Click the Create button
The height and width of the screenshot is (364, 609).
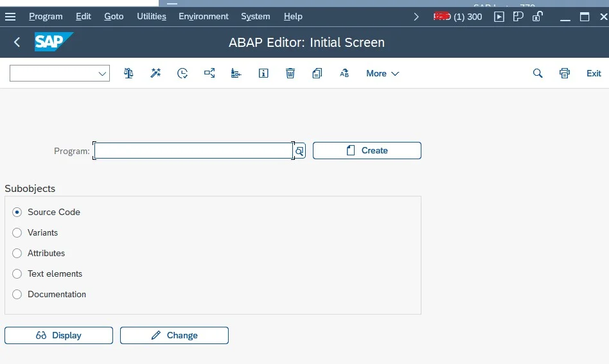(x=367, y=151)
